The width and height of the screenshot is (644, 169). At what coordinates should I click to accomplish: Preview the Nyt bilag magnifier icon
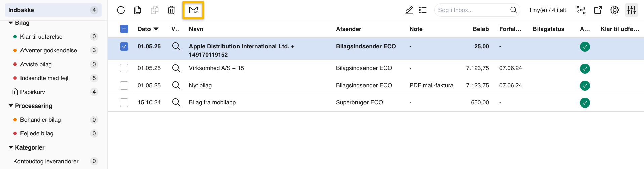176,85
